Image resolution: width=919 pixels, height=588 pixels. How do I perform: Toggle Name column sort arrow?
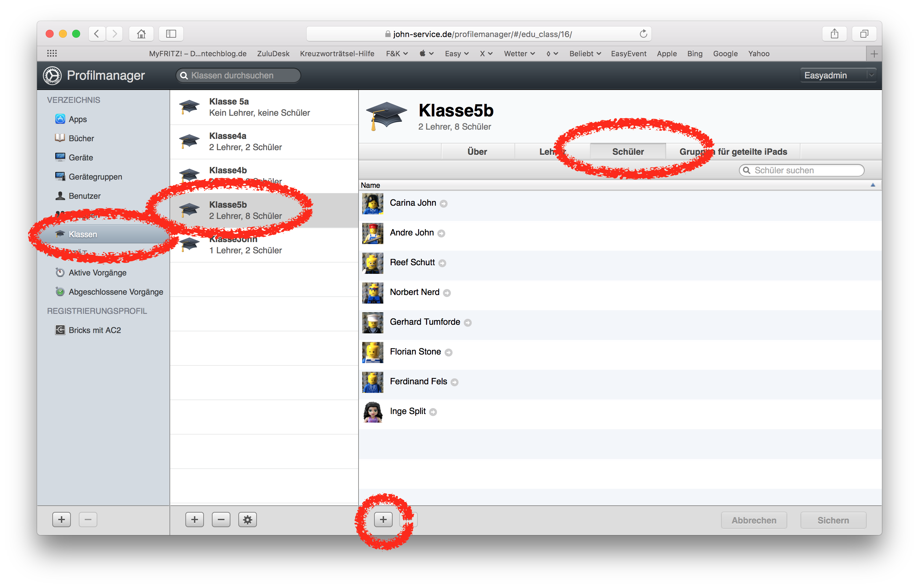click(x=872, y=185)
